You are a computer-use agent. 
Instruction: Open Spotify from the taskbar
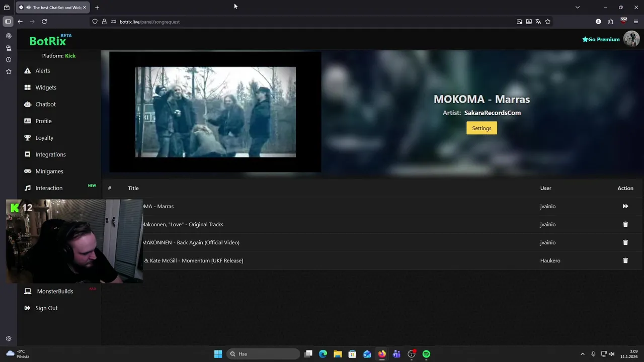click(426, 354)
